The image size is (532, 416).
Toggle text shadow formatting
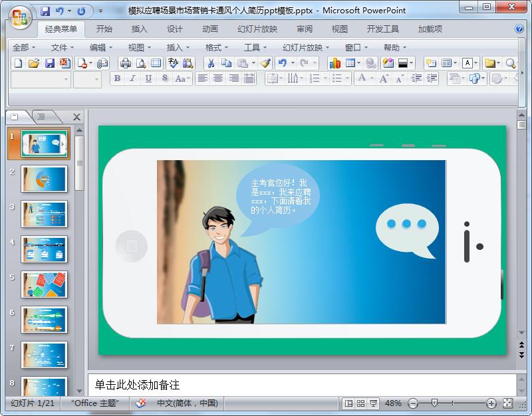tap(164, 78)
